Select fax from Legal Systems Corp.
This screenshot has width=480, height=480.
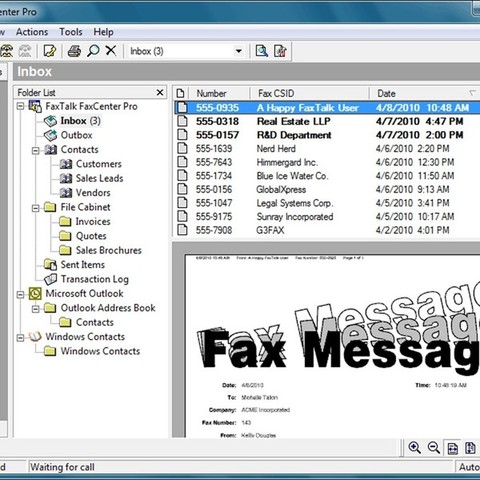(x=327, y=203)
